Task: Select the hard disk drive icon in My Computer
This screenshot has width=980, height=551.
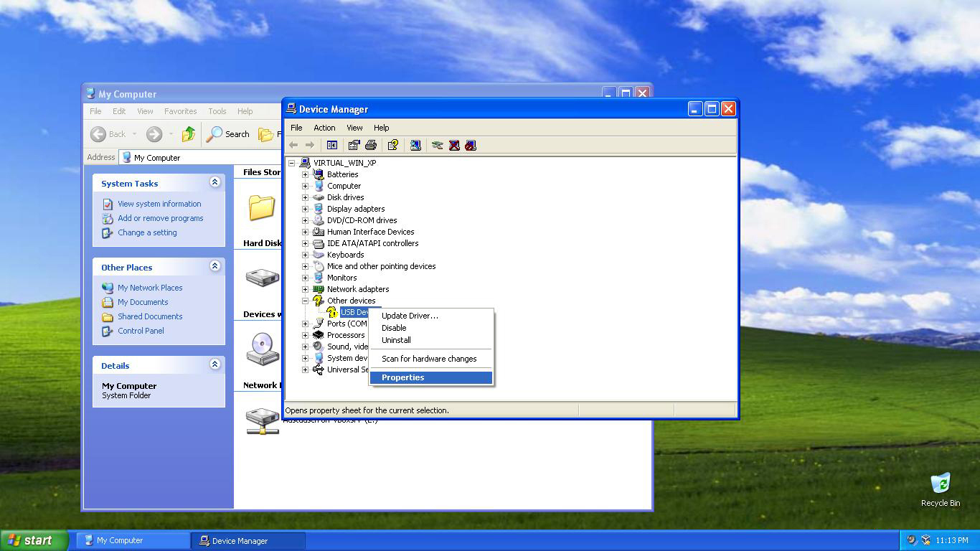Action: click(263, 277)
